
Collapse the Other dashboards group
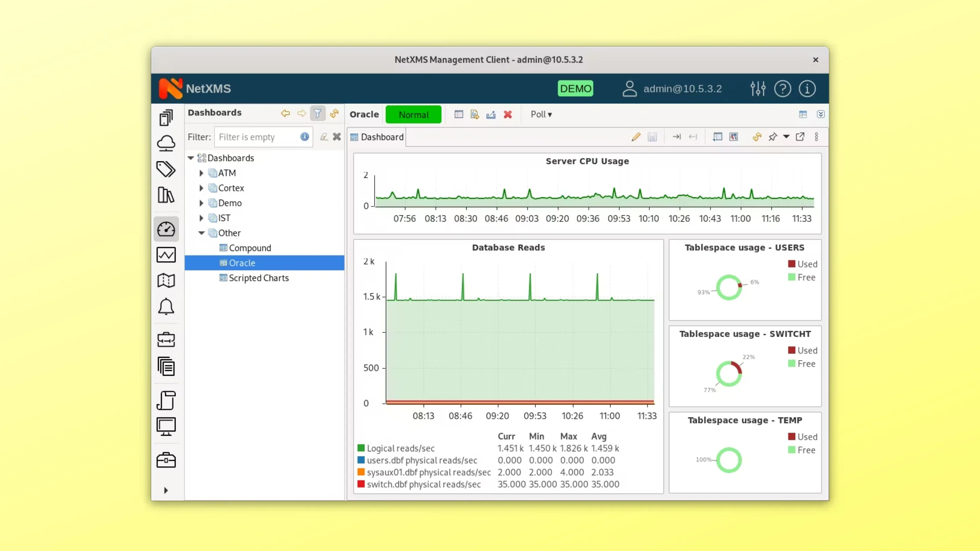click(202, 233)
